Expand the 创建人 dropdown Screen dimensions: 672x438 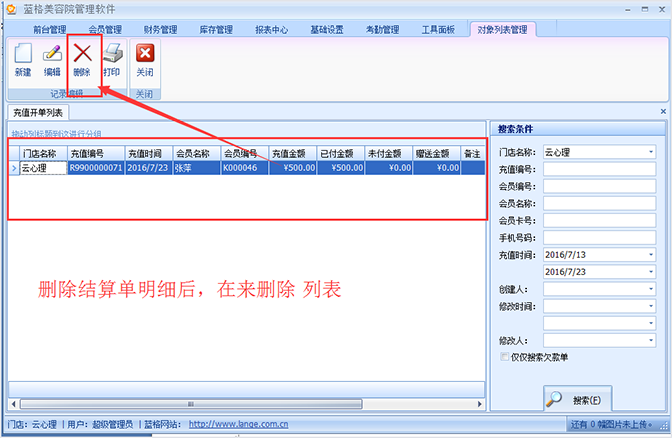pyautogui.click(x=651, y=289)
